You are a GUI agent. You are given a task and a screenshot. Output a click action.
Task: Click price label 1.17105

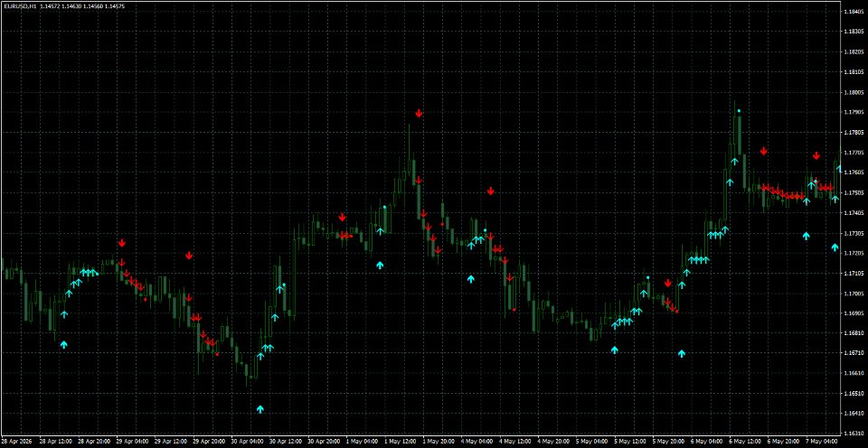coord(853,273)
